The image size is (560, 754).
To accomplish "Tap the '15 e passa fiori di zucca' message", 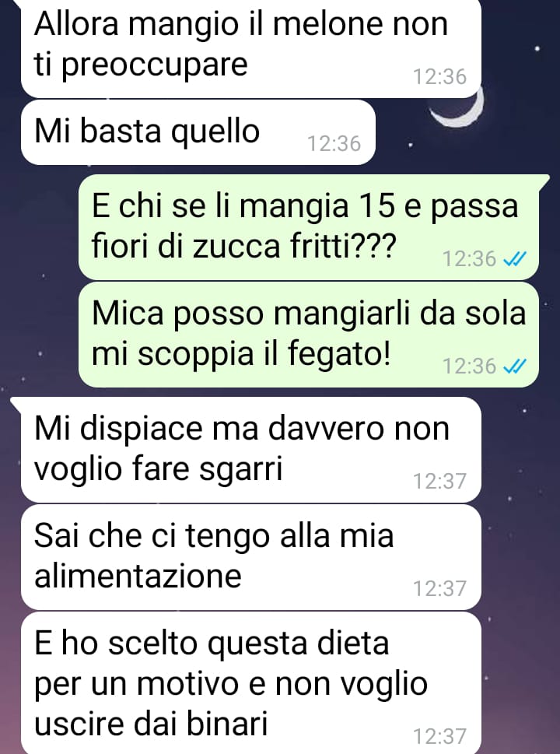I will 309,227.
